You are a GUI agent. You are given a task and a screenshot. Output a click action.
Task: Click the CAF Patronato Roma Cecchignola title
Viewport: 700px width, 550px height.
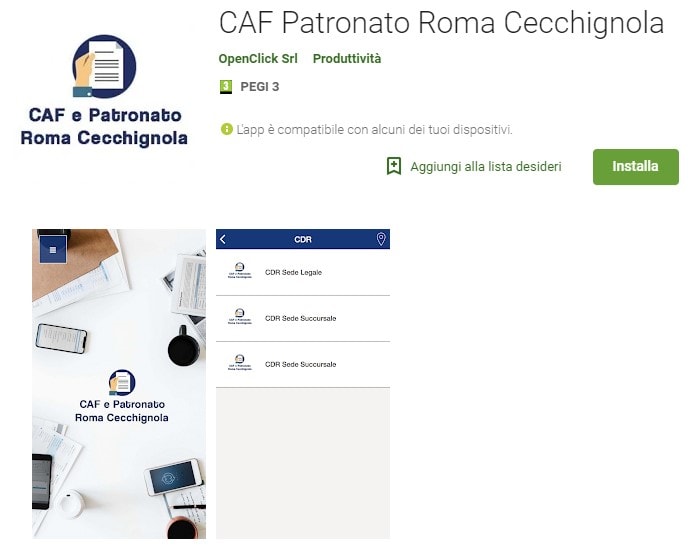click(x=441, y=23)
